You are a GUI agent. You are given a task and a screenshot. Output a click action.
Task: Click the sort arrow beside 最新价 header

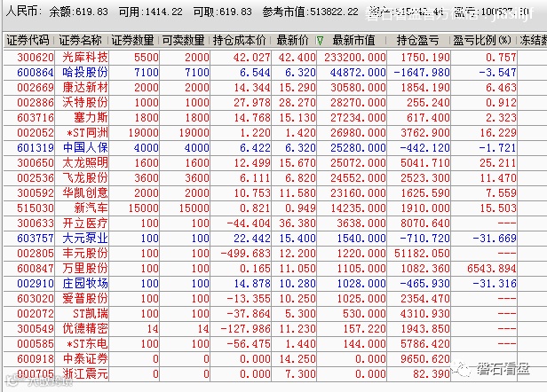point(320,41)
